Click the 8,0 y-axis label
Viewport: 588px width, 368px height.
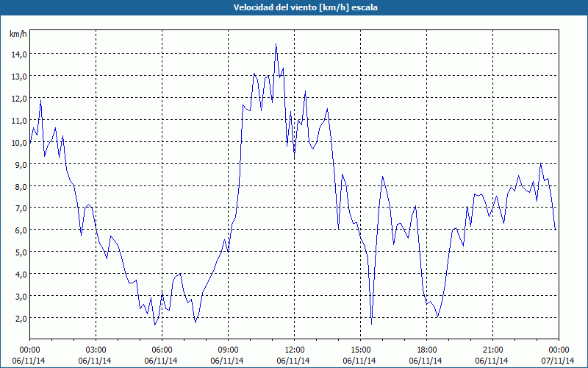[21, 187]
